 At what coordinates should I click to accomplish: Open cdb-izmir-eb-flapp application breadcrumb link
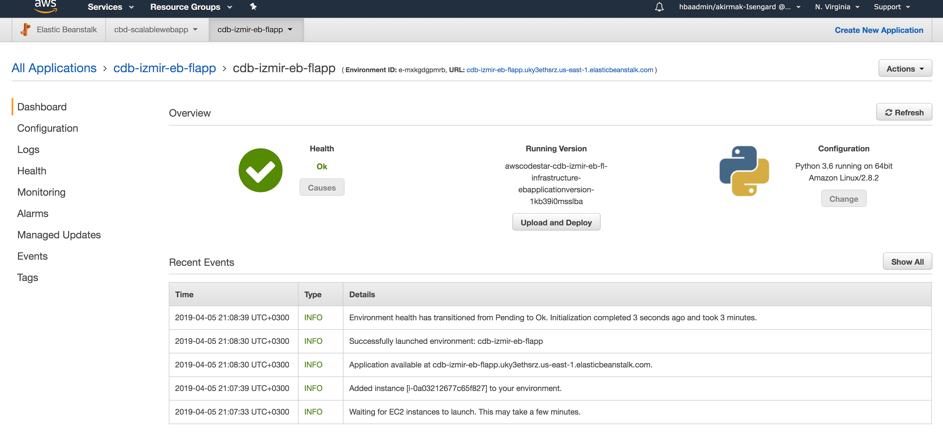pos(164,68)
